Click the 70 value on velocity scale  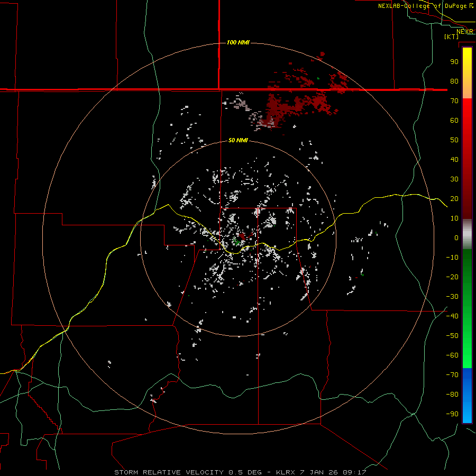pos(454,101)
